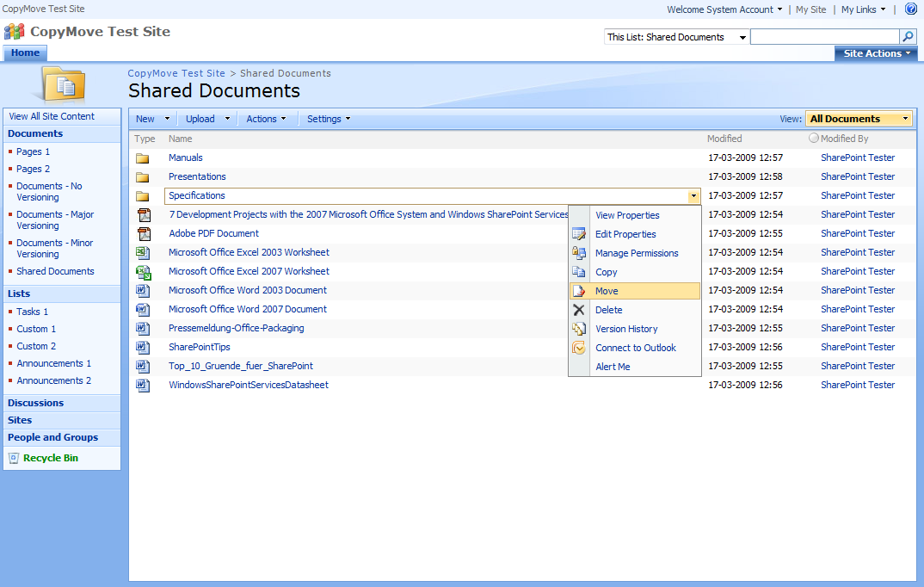Image resolution: width=924 pixels, height=587 pixels.
Task: Click the PDF icon for 7 Development Projects
Action: [x=144, y=215]
